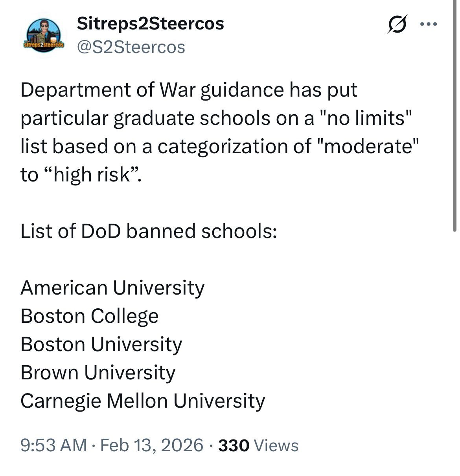Click the "Boston College" list entry
The image size is (460, 476).
pyautogui.click(x=90, y=316)
